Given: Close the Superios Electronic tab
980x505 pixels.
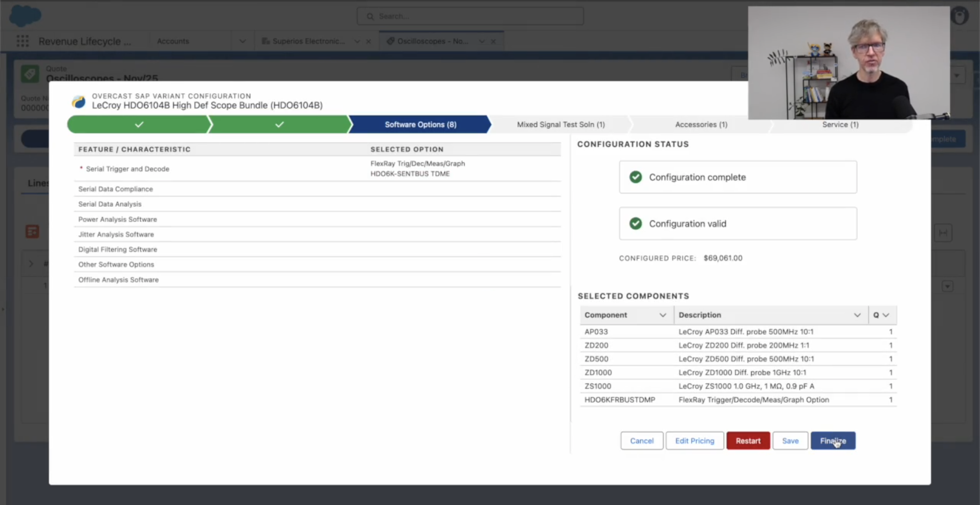Looking at the screenshot, I should tap(368, 41).
